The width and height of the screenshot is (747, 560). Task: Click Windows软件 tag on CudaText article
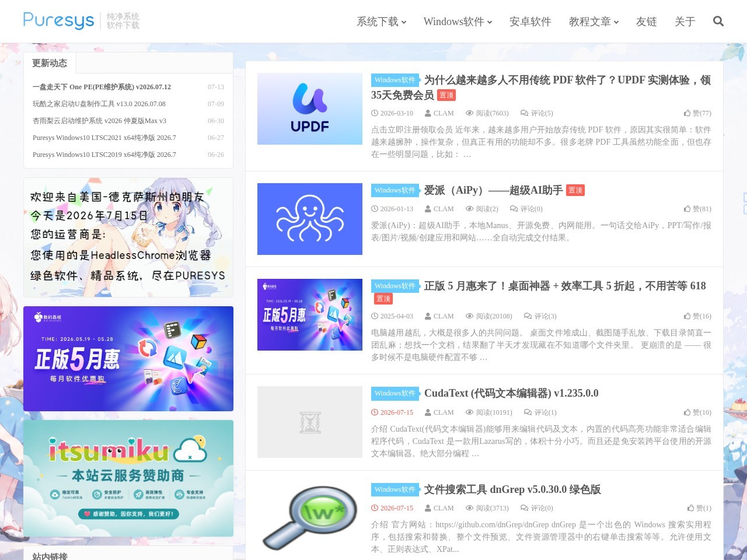(395, 393)
